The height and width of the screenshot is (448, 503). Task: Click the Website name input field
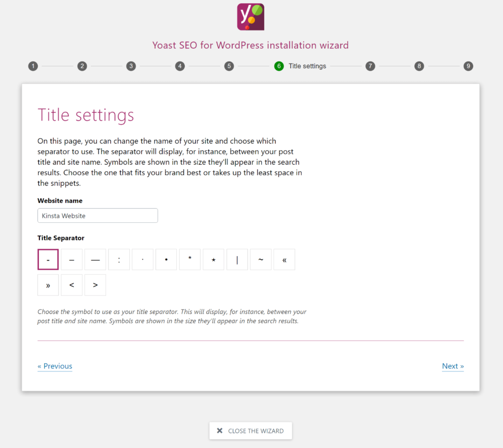[97, 215]
